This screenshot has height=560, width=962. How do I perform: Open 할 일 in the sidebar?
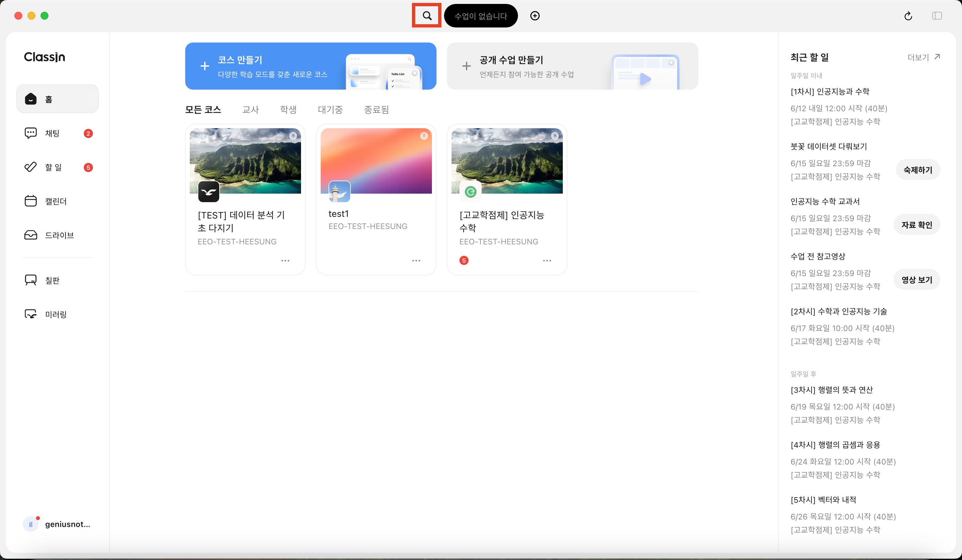[58, 167]
